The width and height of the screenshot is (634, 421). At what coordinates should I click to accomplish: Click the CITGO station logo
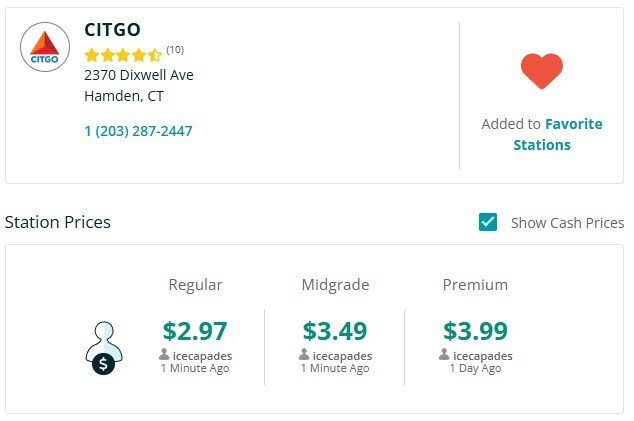[x=44, y=47]
